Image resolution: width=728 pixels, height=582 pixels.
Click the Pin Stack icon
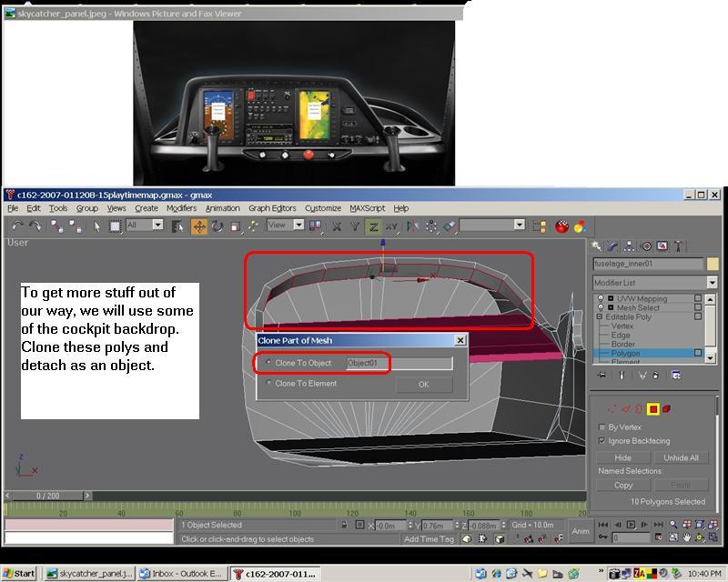[x=602, y=375]
